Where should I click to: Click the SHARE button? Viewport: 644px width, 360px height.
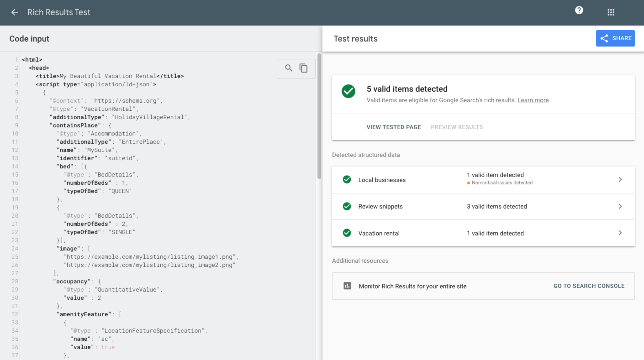coord(615,38)
